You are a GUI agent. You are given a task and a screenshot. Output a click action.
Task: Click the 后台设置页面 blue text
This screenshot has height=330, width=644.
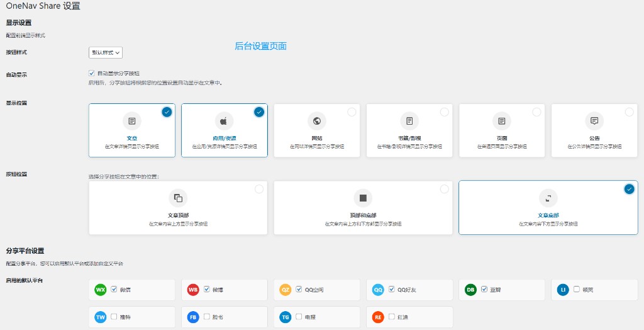tap(260, 46)
